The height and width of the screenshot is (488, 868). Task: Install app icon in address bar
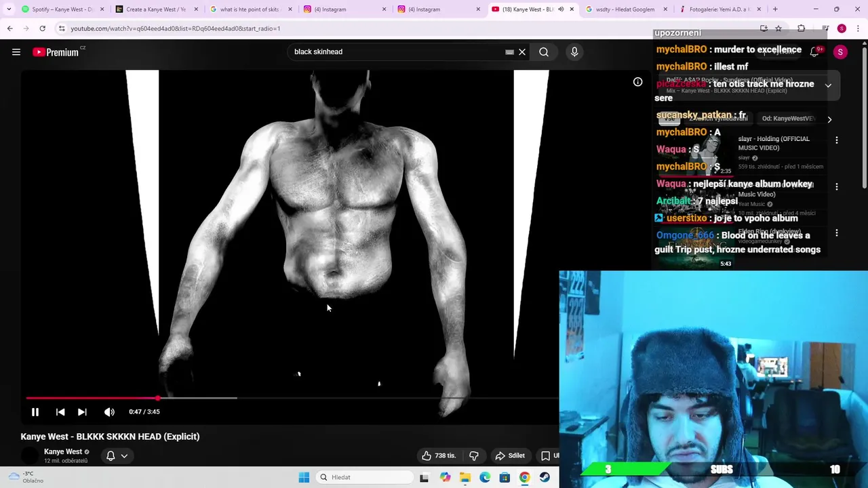(x=764, y=28)
